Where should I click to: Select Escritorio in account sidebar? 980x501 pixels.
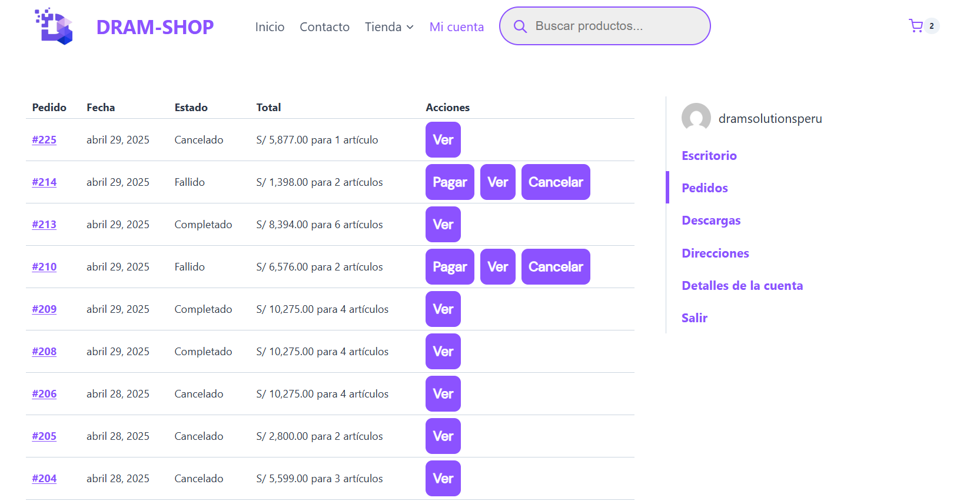[x=709, y=156]
